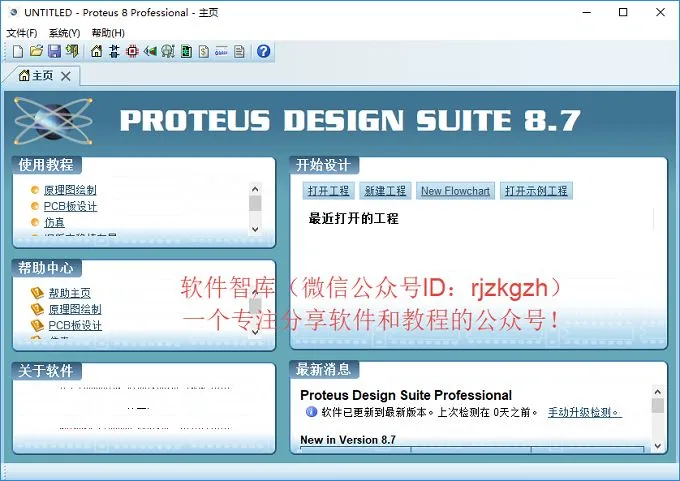This screenshot has width=680, height=481.
Task: Click Proteus app icon in title bar
Action: pos(13,12)
